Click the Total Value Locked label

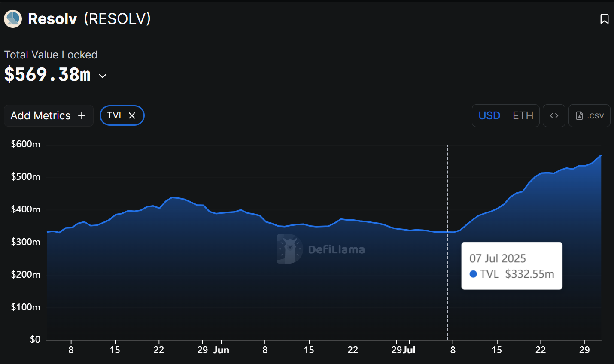click(x=51, y=55)
